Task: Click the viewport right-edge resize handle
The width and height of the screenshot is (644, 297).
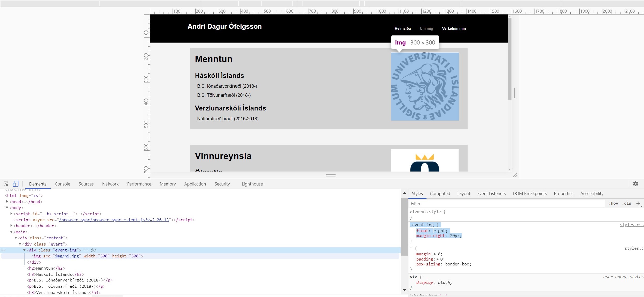Action: coord(515,93)
